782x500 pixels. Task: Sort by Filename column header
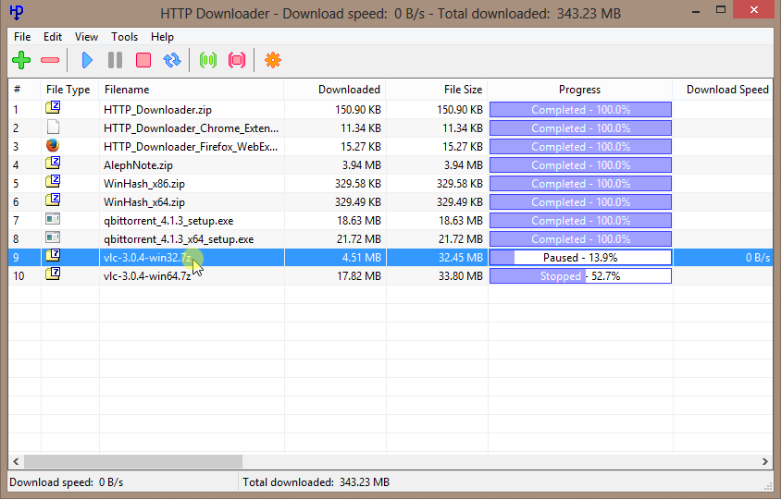click(192, 90)
